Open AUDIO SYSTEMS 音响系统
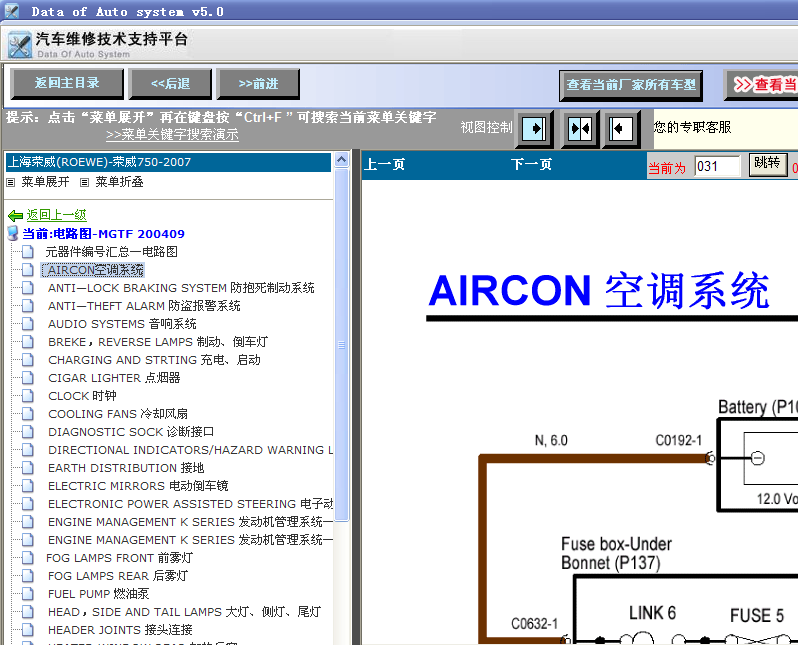Viewport: 798px width, 645px height. click(122, 324)
